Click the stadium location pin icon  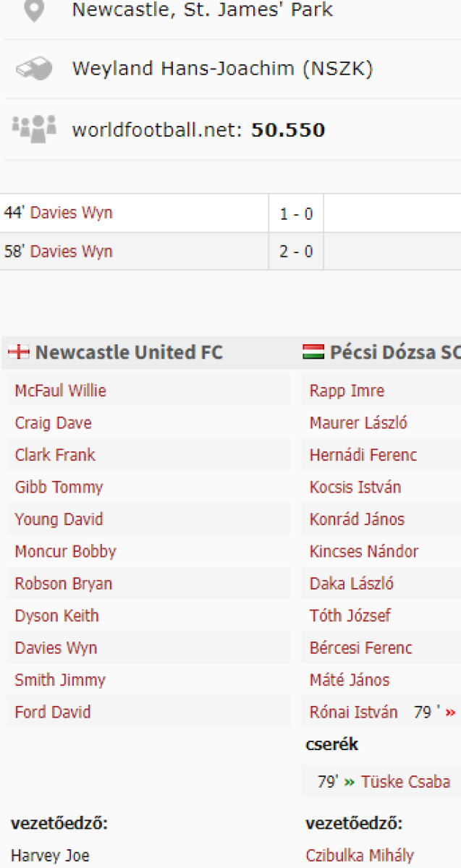tap(34, 9)
